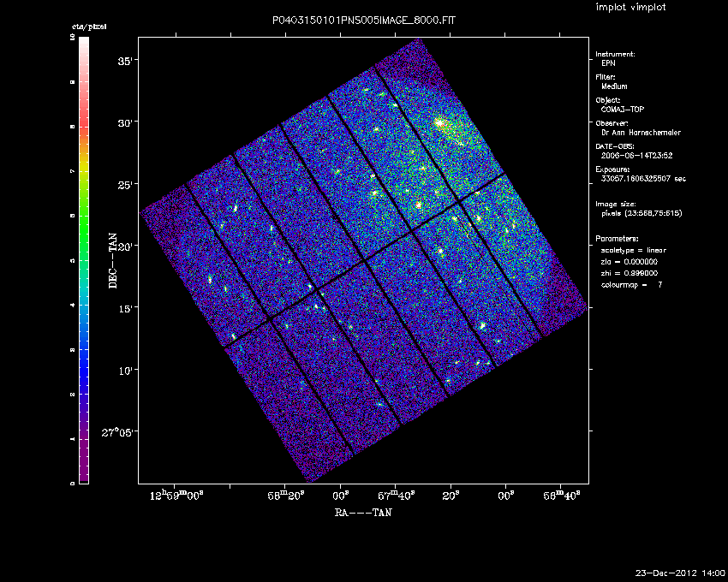Click the instrument value EPN

608,63
